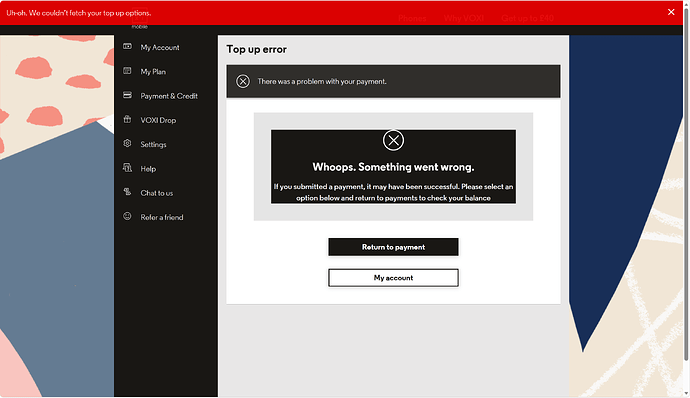The width and height of the screenshot is (690, 398).
Task: Go to My Plan in sidebar
Action: tap(153, 72)
